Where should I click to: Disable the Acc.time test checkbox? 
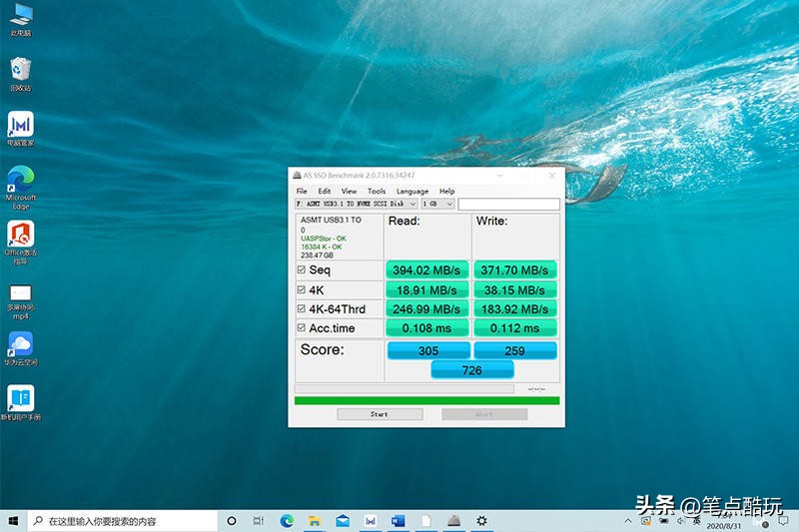click(x=302, y=328)
